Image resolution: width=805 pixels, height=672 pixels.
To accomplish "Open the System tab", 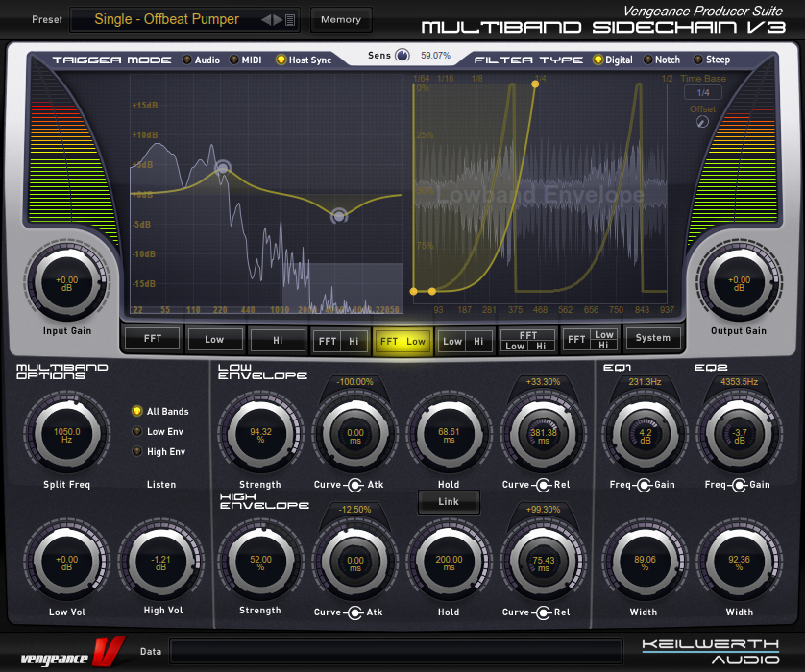I will coord(654,337).
